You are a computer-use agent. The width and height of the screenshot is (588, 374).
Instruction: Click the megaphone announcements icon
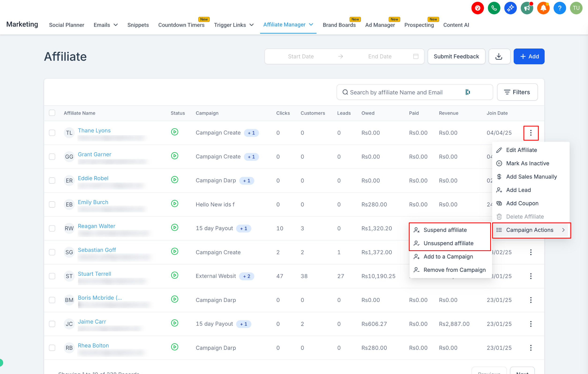pyautogui.click(x=527, y=8)
